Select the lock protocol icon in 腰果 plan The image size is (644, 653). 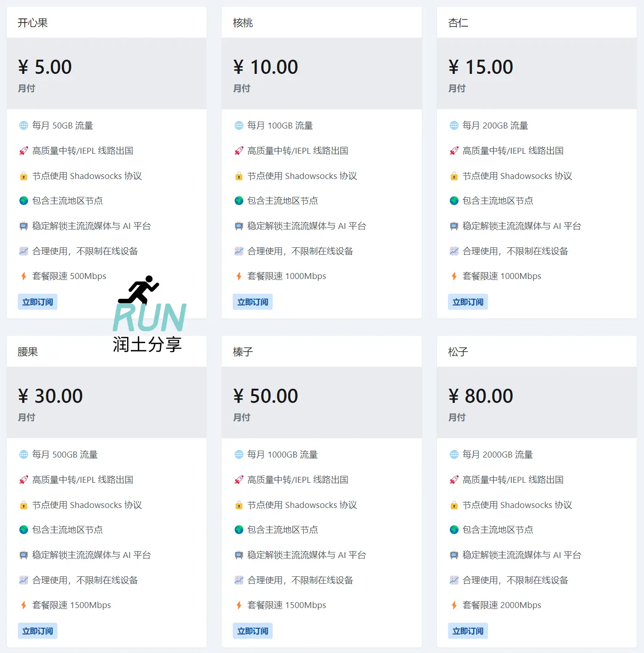point(23,505)
